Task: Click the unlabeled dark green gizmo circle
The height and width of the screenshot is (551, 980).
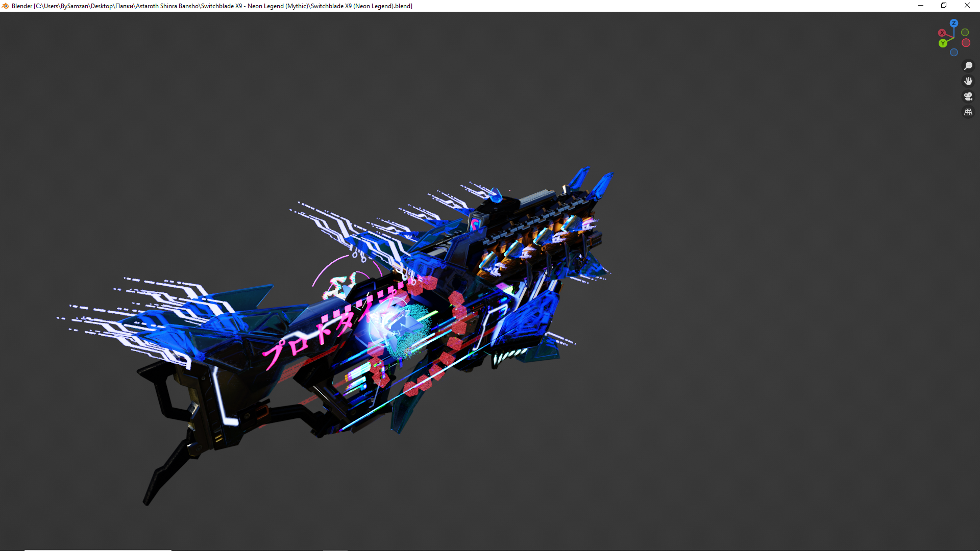Action: click(x=965, y=32)
